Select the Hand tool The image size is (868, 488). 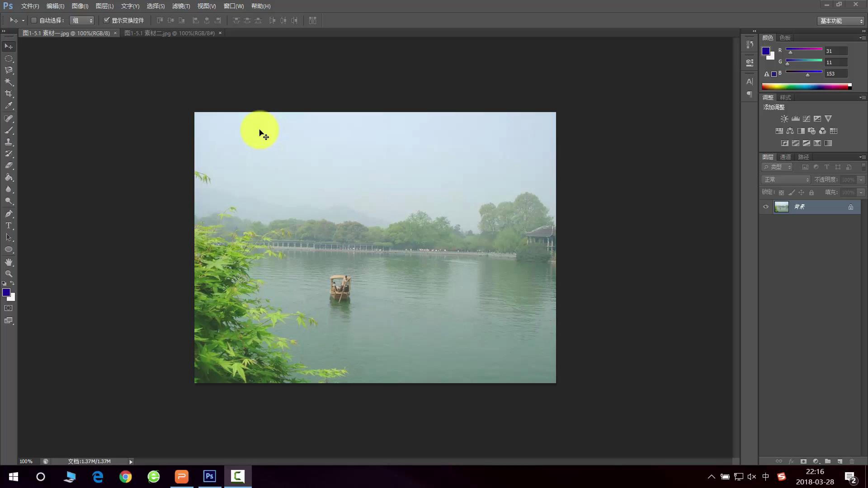(x=9, y=262)
